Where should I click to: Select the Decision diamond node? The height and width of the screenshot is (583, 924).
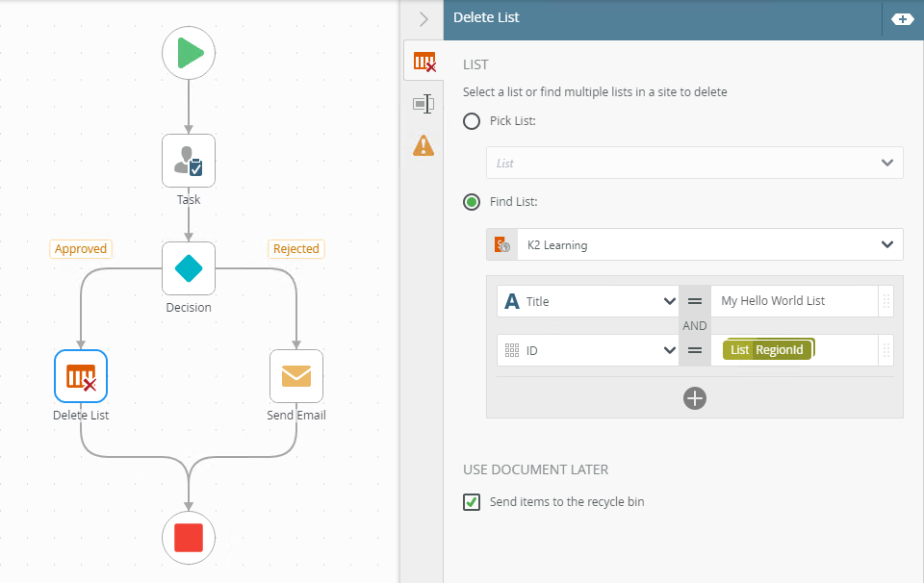click(x=189, y=268)
